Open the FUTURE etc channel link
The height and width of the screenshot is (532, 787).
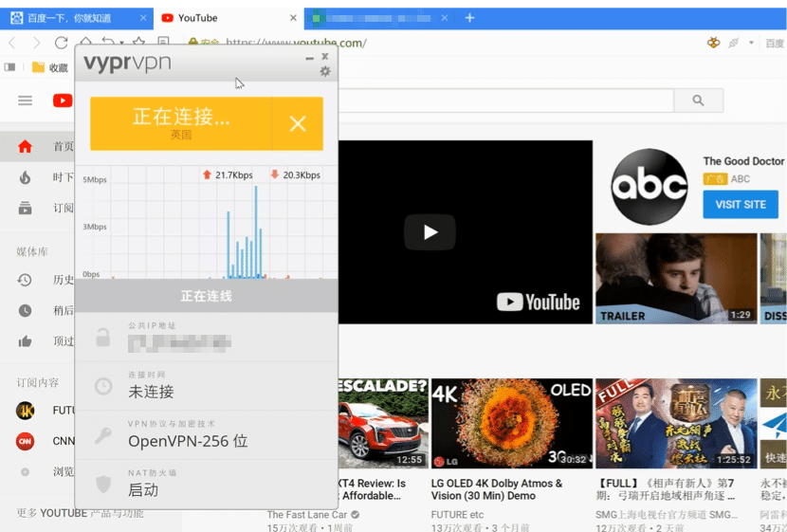(457, 514)
